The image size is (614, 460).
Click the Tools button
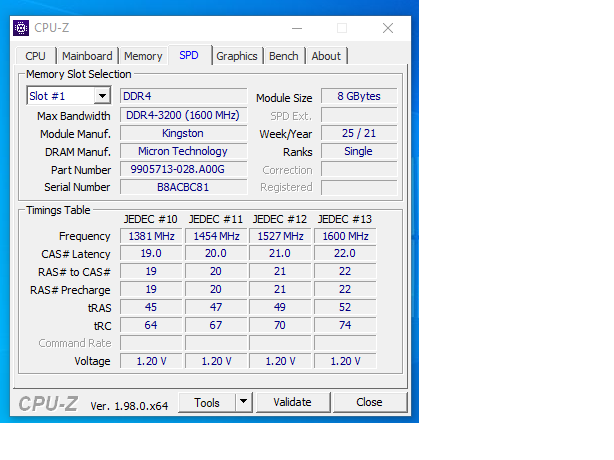pos(207,402)
